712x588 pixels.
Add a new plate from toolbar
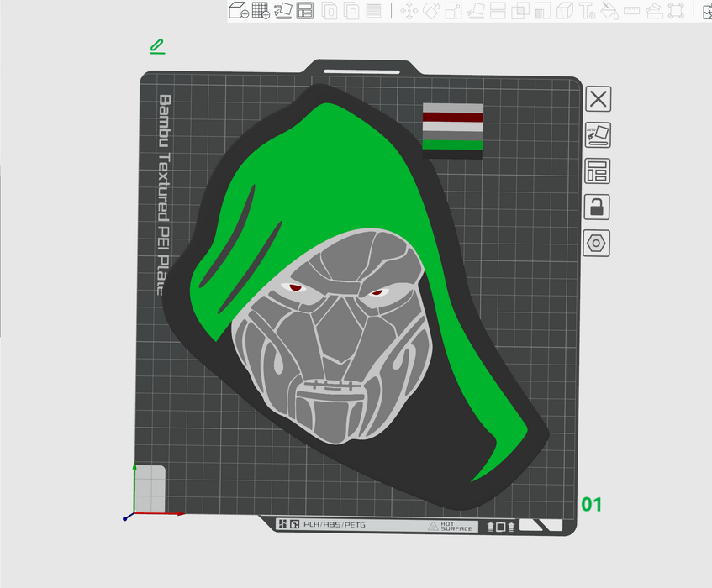tap(261, 11)
